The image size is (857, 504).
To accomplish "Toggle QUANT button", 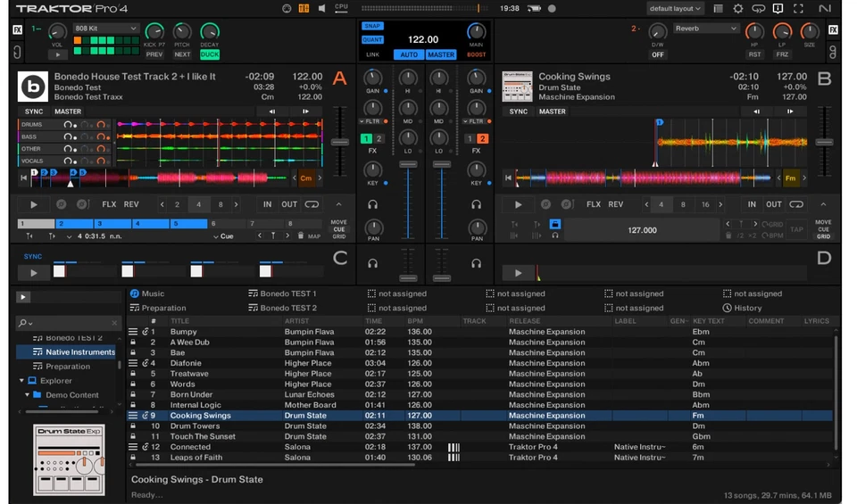I will click(372, 39).
